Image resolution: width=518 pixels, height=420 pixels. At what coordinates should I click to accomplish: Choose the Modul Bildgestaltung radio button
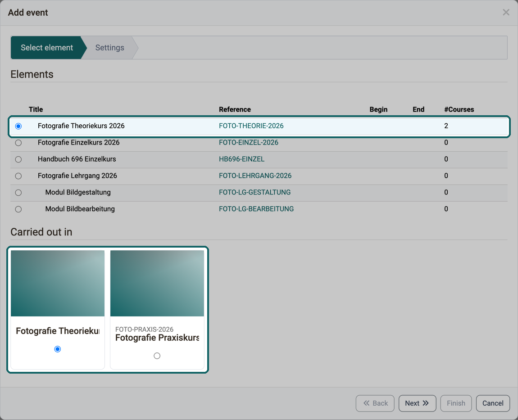[18, 193]
